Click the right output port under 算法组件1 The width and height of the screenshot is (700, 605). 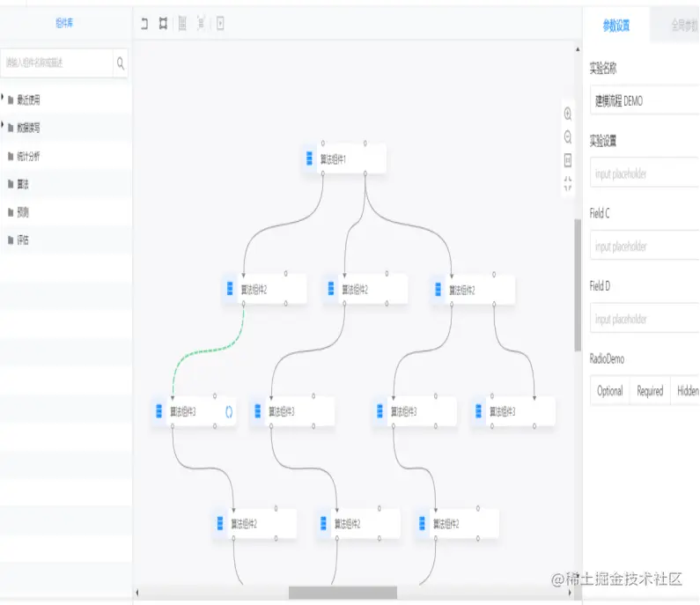coord(365,173)
